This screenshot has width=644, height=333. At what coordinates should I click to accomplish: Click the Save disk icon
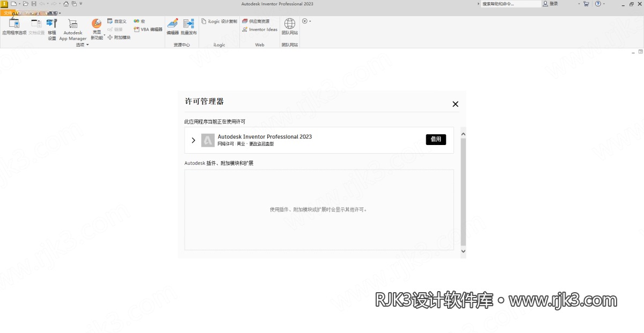tap(34, 4)
